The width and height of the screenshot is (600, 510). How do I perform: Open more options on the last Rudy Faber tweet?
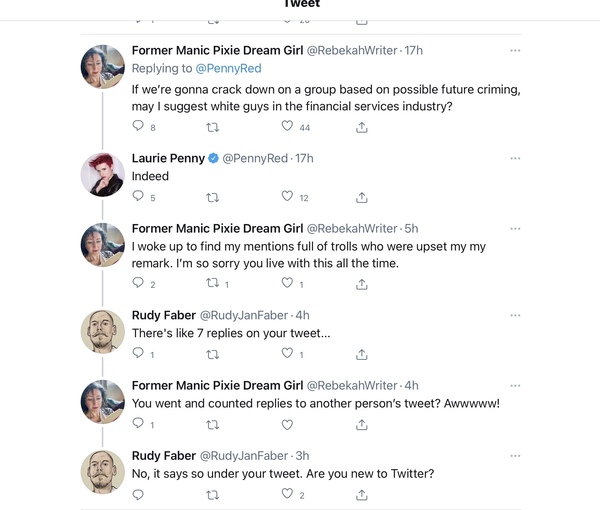[x=515, y=456]
